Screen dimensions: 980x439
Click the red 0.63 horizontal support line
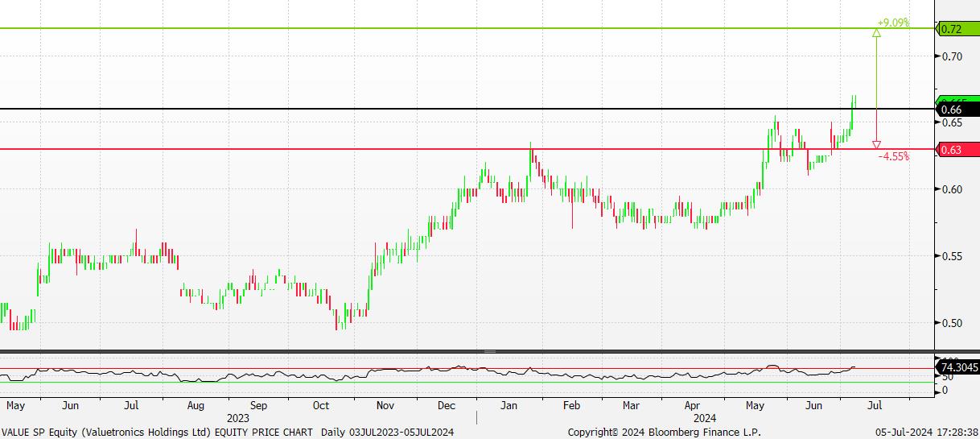(322, 149)
